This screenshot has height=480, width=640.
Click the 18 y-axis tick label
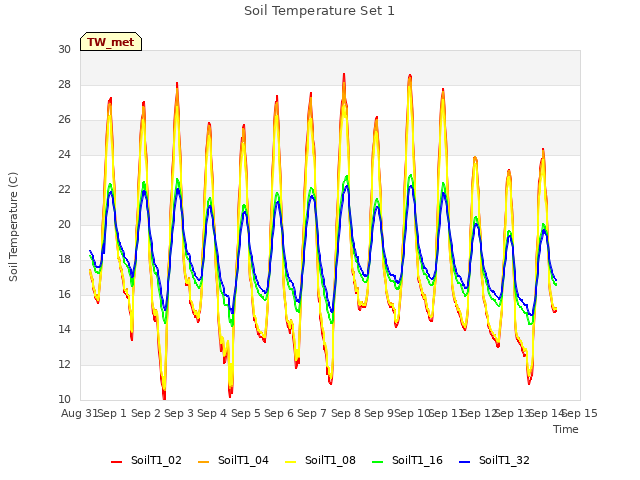pos(64,260)
